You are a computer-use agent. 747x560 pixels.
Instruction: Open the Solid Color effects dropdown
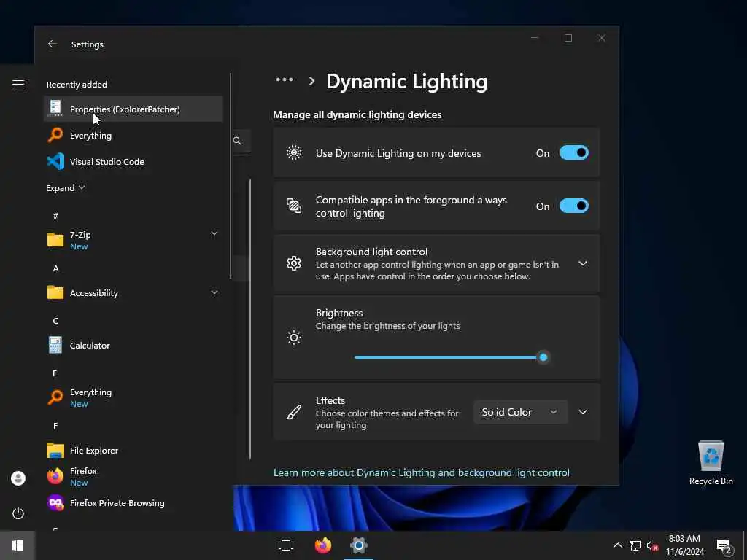click(520, 412)
